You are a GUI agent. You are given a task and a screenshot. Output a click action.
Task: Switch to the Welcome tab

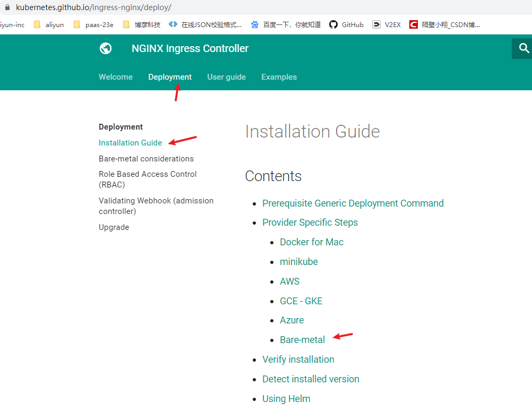tap(116, 77)
